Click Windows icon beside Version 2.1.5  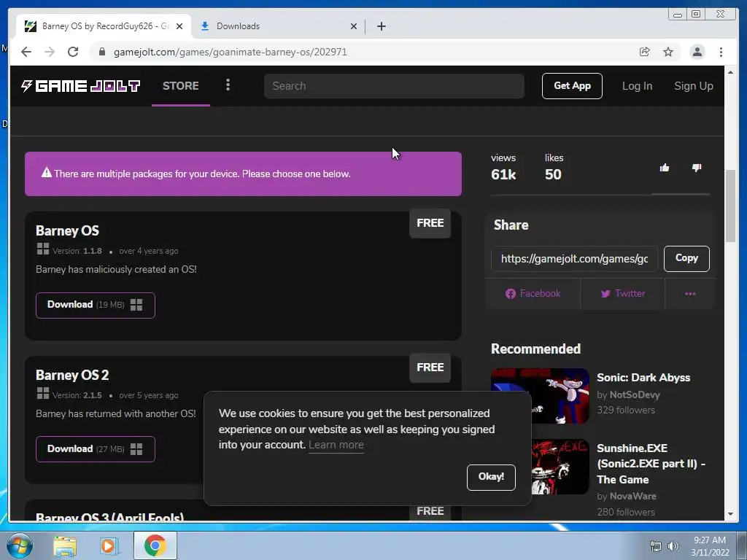43,393
